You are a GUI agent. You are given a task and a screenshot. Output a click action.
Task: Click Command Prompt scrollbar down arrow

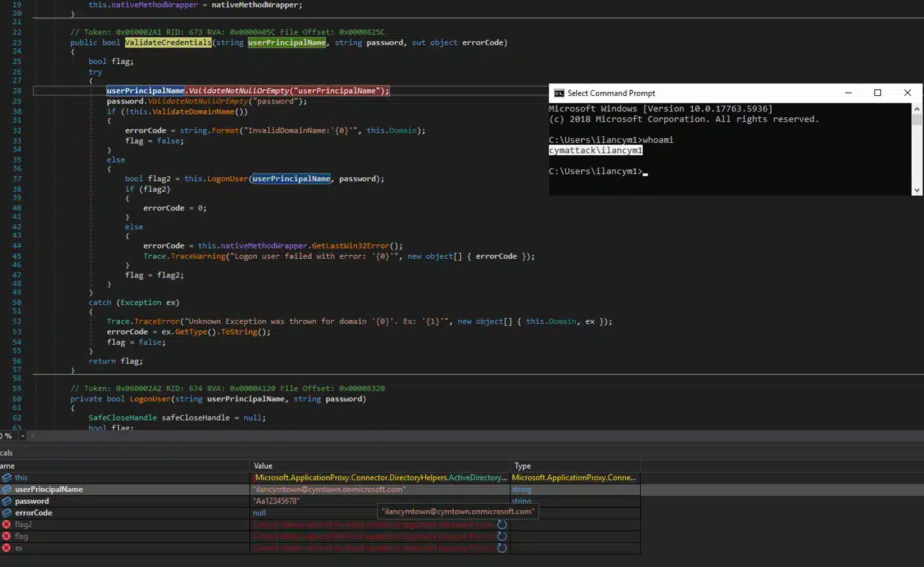pos(917,190)
